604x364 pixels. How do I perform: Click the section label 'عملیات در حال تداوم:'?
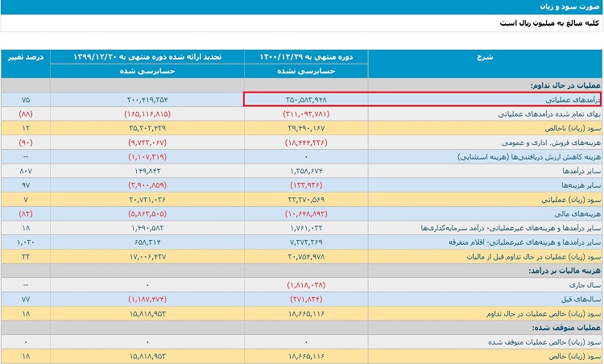(x=565, y=85)
